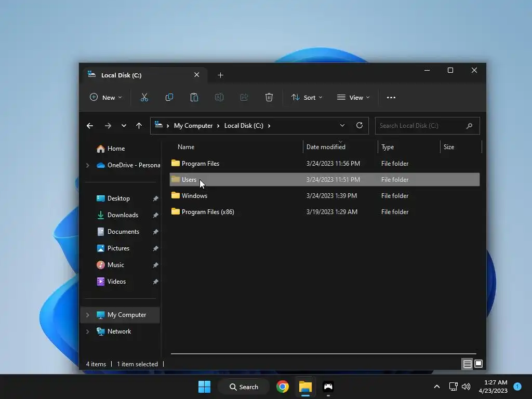532x399 pixels.
Task: Refresh the current folder view
Action: (360, 126)
